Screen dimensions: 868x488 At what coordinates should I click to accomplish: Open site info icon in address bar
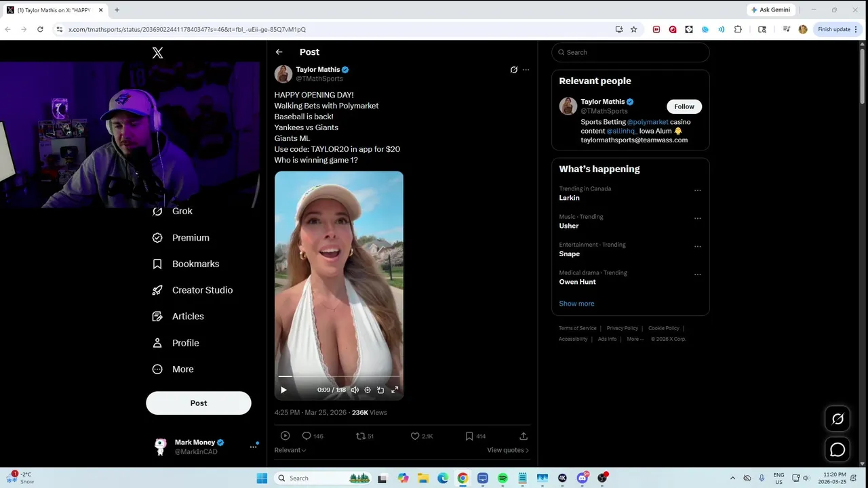60,29
